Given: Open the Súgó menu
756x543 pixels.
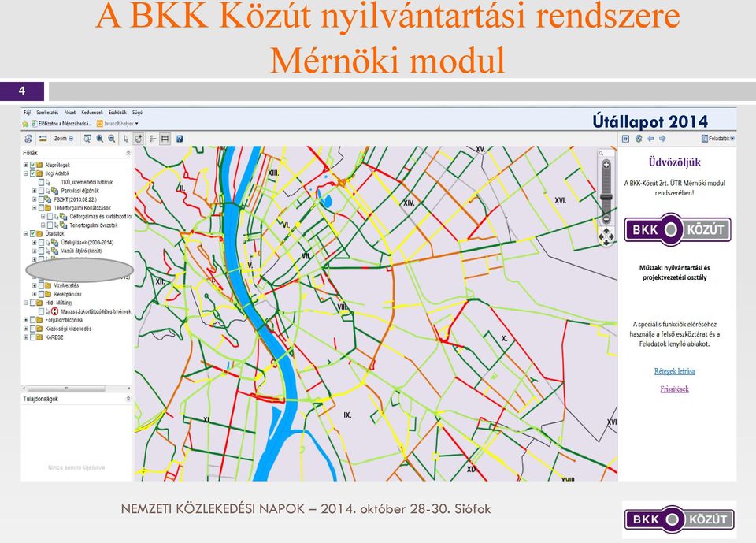Looking at the screenshot, I should tap(137, 113).
